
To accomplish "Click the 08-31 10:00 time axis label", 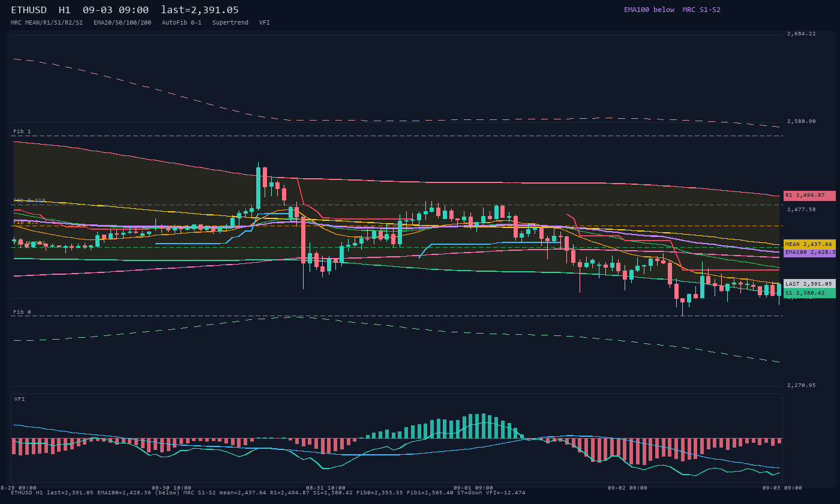I will click(x=326, y=488).
